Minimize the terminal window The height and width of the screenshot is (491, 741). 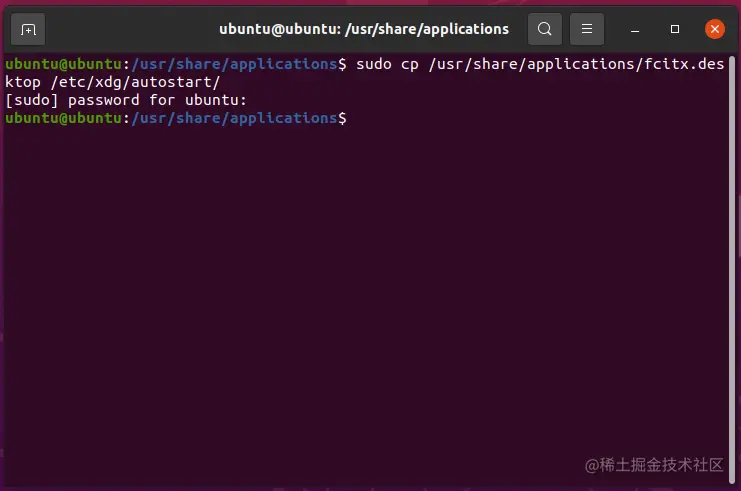click(635, 30)
